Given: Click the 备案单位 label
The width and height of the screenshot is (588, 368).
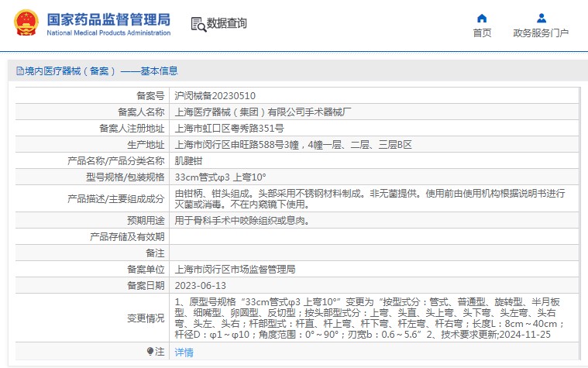Looking at the screenshot, I should point(146,270).
